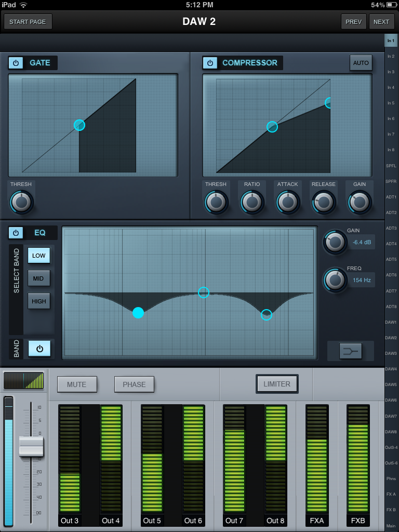Image resolution: width=399 pixels, height=532 pixels.
Task: Select SPFL in channel sidebar
Action: pyautogui.click(x=391, y=166)
